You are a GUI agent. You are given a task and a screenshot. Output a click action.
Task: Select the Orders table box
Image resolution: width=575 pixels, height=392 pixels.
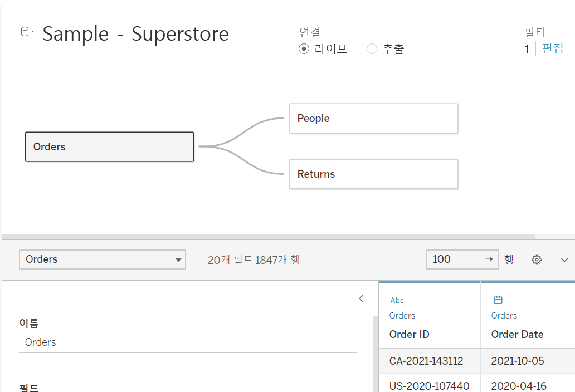point(109,146)
